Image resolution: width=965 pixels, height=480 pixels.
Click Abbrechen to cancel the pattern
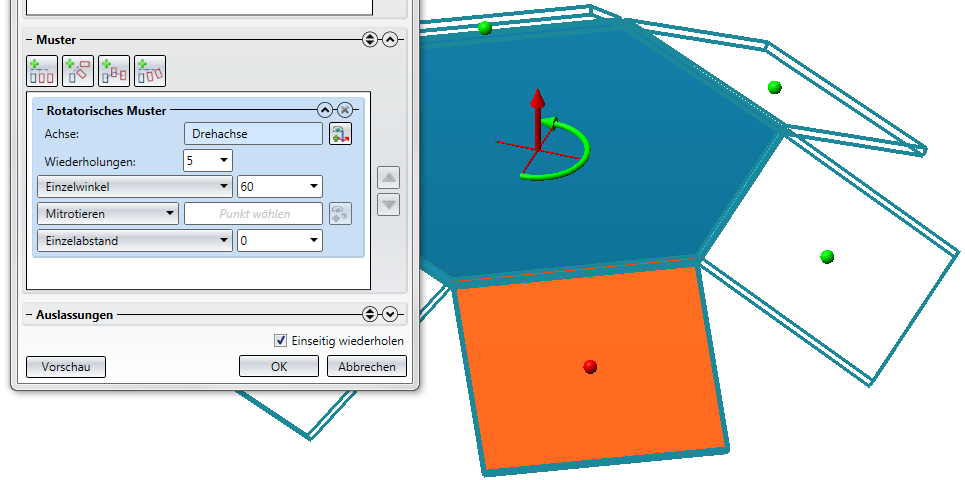pyautogui.click(x=367, y=367)
